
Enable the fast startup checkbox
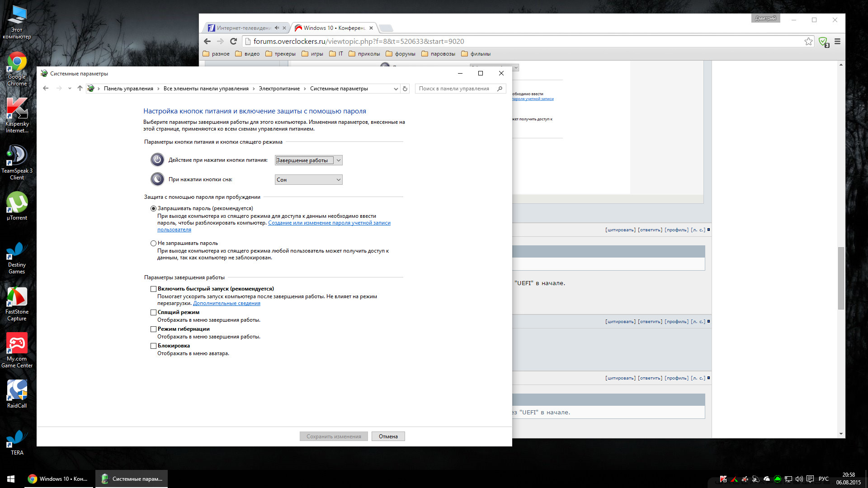(154, 289)
